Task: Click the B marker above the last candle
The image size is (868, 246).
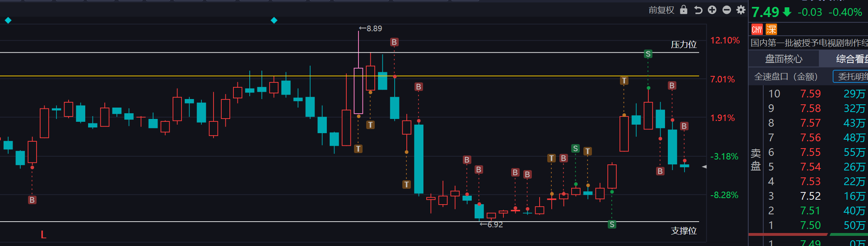Action: pos(684,126)
